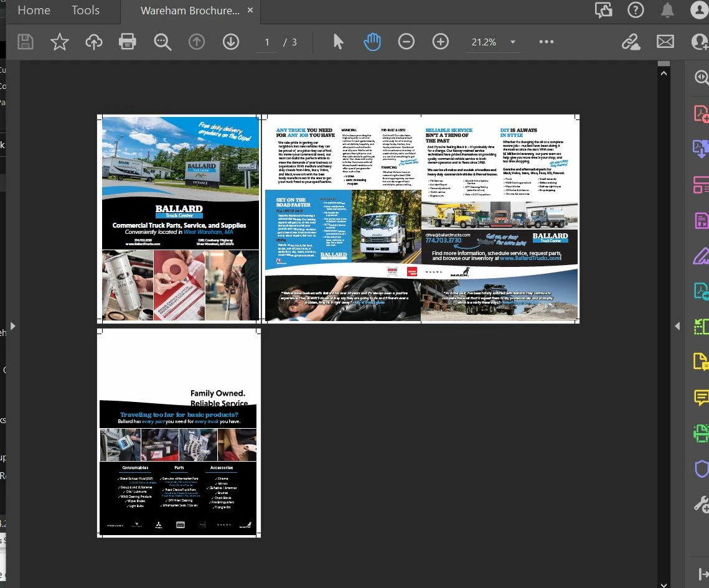Open the search tools icon in right pane

pyautogui.click(x=702, y=77)
